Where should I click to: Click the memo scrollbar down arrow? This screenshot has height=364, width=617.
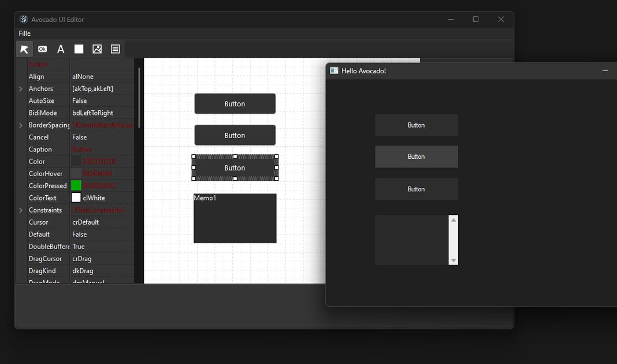tap(454, 261)
